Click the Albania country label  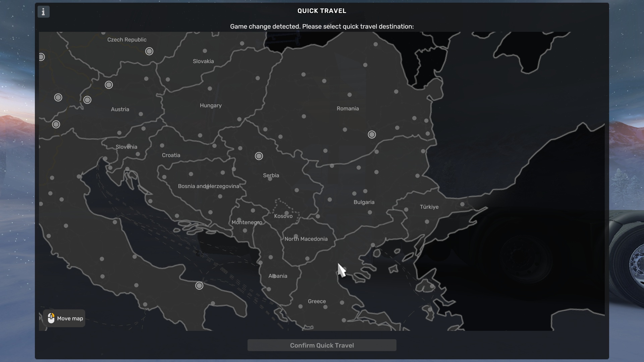(x=278, y=276)
